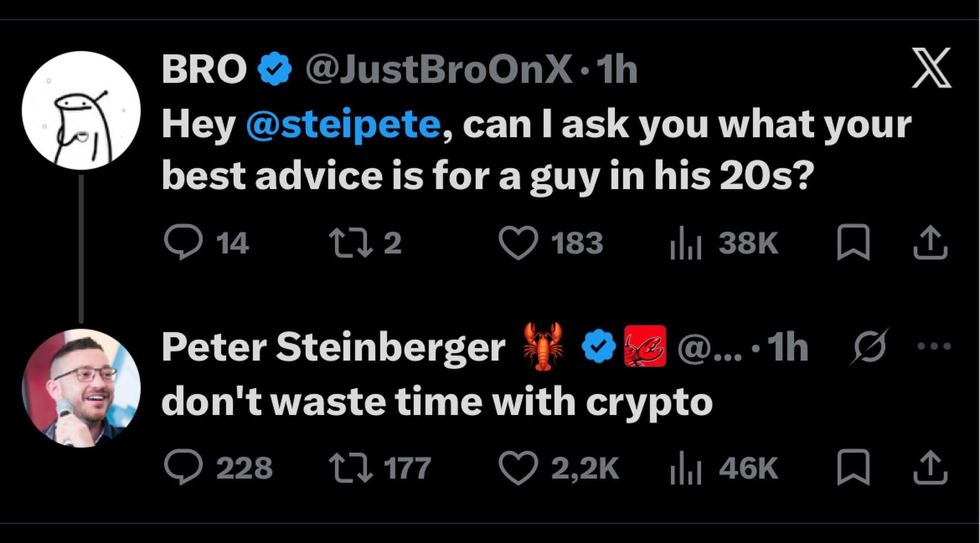This screenshot has width=980, height=543.
Task: Share Peter Steinberger's reply
Action: [930, 468]
